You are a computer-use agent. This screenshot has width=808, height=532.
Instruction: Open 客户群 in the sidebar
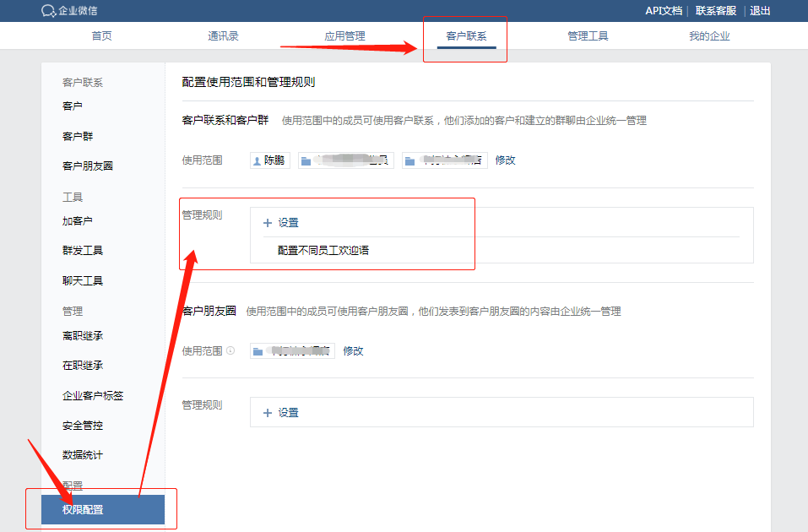[x=78, y=137]
